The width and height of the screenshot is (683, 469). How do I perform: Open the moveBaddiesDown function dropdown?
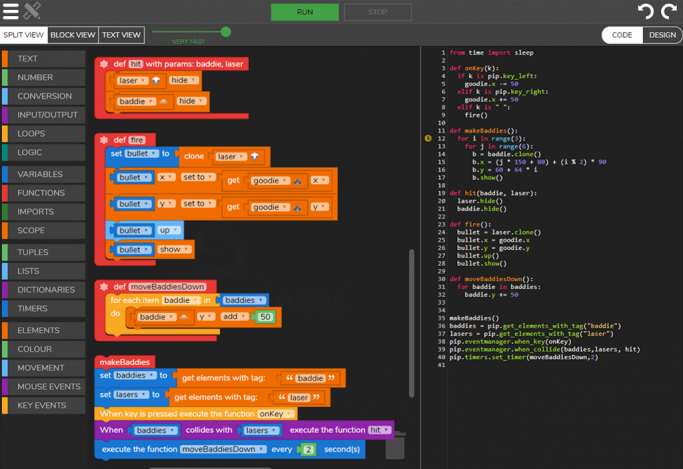[x=223, y=449]
